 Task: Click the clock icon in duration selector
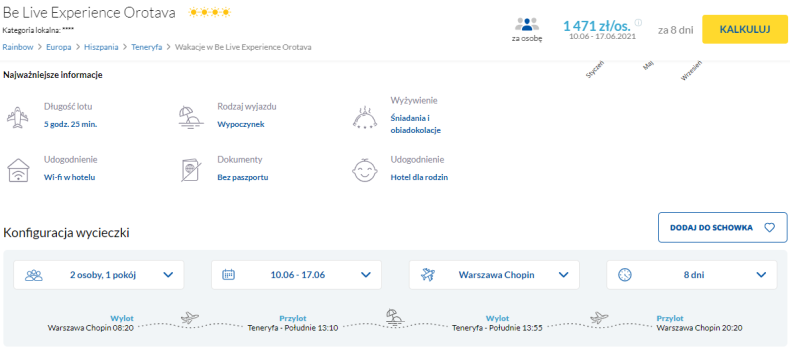click(624, 275)
